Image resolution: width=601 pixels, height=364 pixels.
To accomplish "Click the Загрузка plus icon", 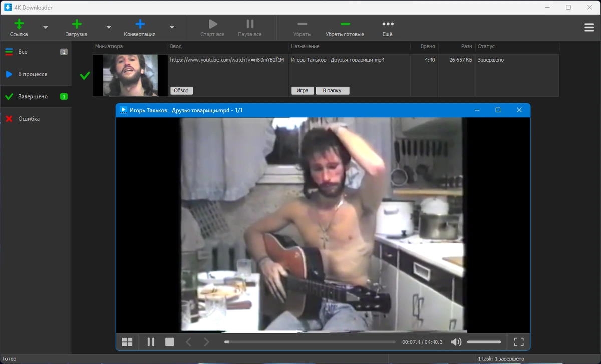I will coord(77,24).
